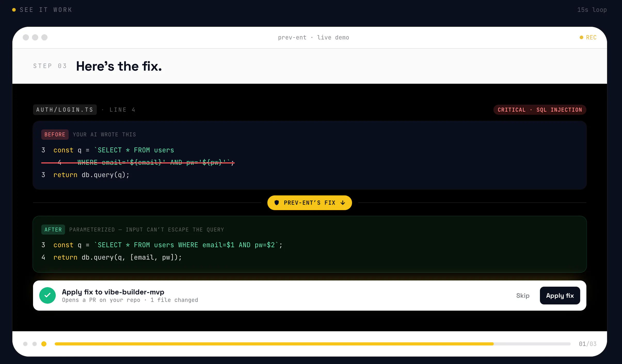Click the shield icon in fix pill
The width and height of the screenshot is (622, 364).
(277, 203)
